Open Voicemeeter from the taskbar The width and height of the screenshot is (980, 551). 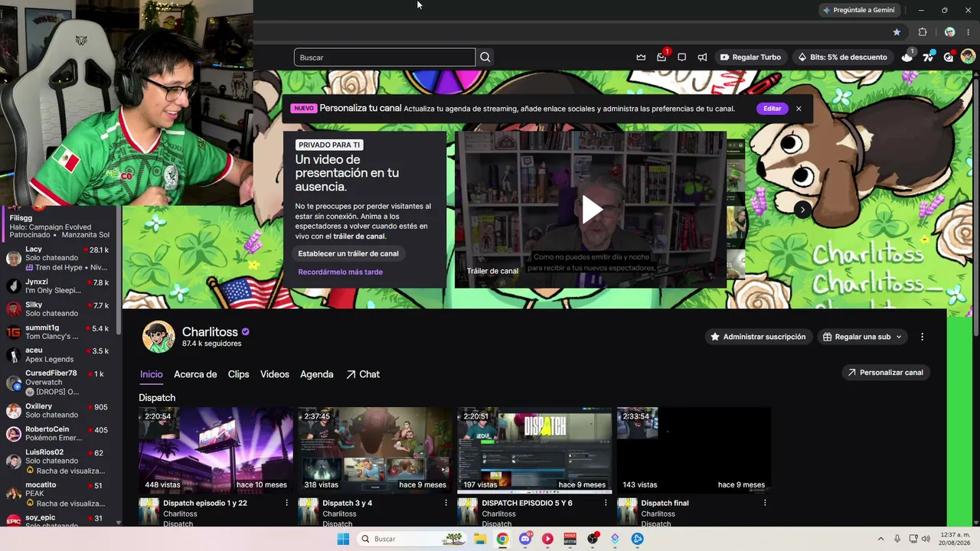click(570, 539)
